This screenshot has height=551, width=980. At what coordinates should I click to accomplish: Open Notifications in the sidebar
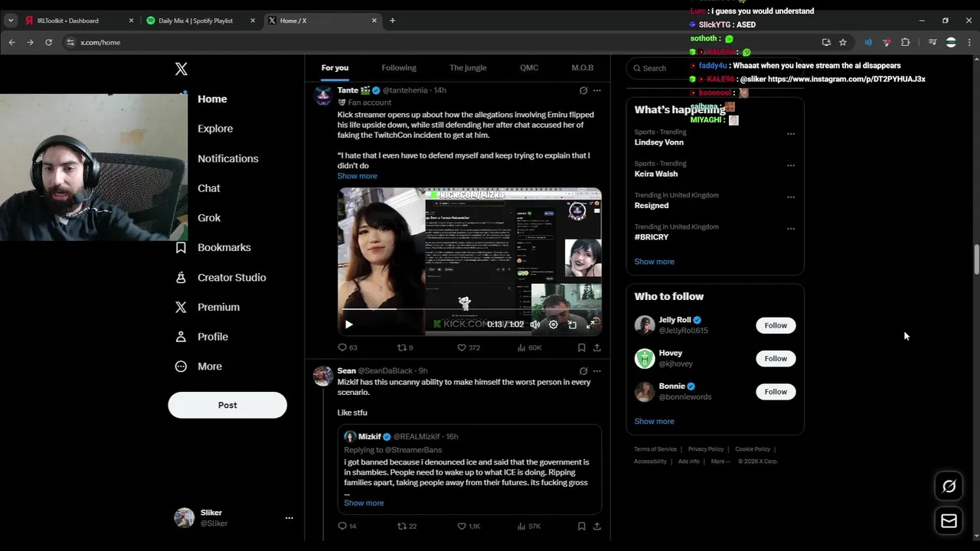[228, 158]
